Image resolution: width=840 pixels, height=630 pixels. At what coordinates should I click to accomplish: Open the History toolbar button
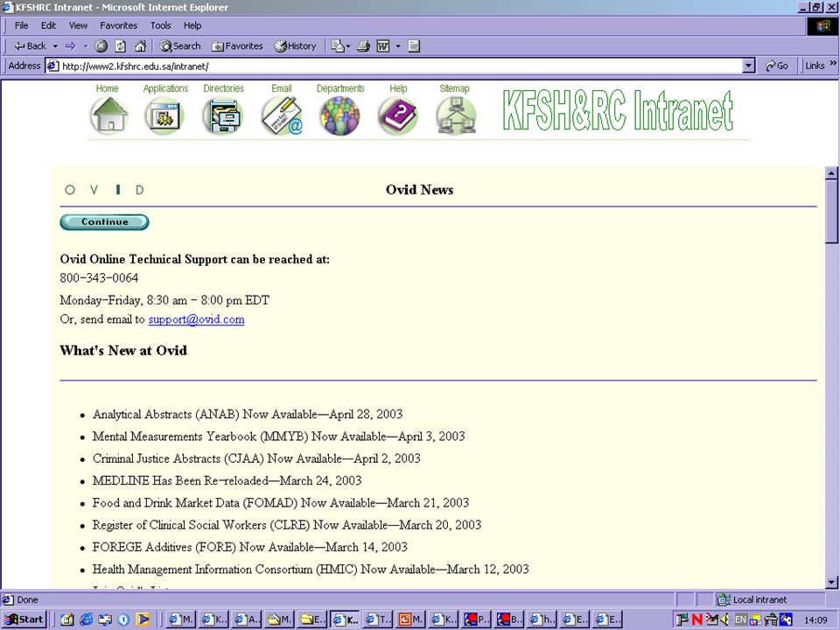tap(295, 46)
